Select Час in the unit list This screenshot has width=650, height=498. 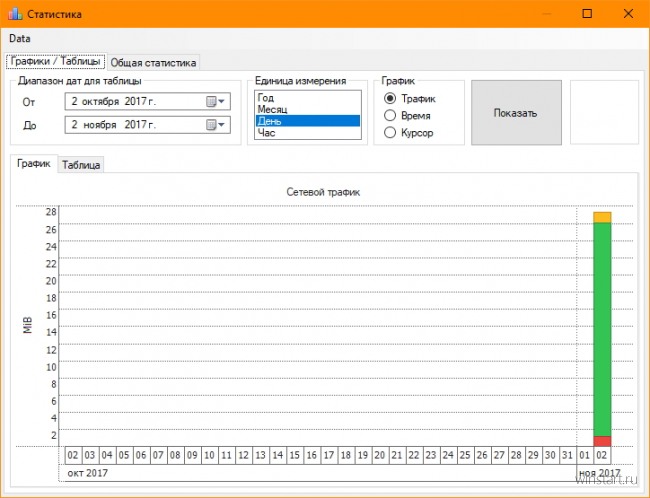point(308,133)
